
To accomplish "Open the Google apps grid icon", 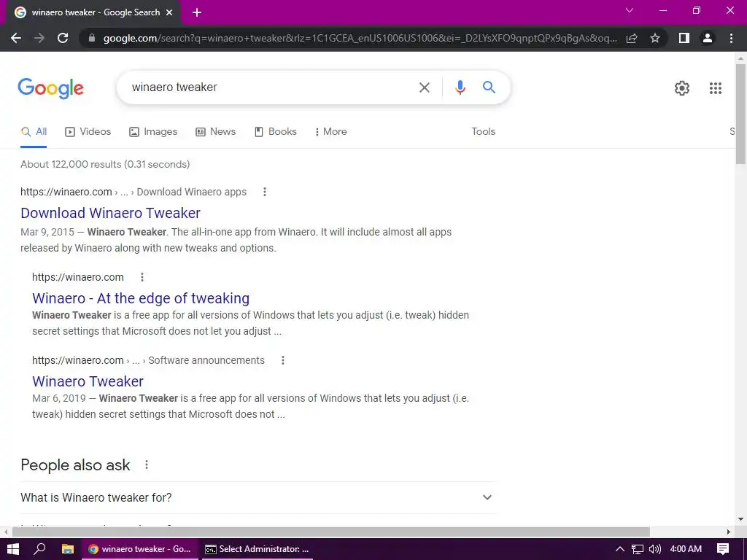I will tap(715, 88).
